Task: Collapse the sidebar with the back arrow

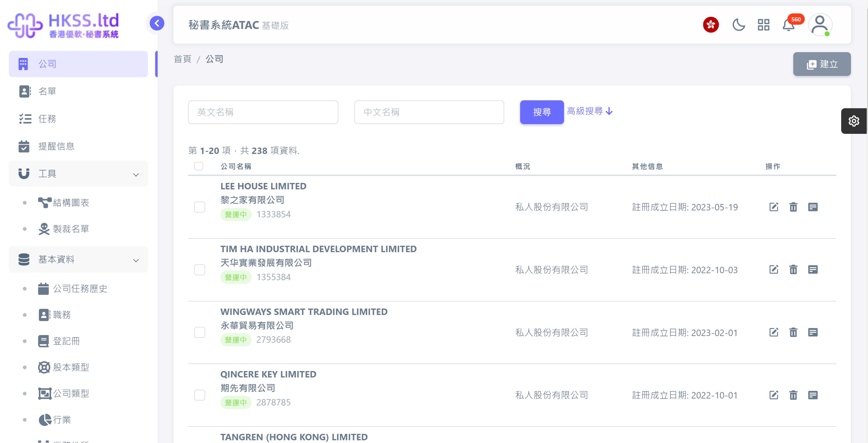Action: click(x=157, y=23)
